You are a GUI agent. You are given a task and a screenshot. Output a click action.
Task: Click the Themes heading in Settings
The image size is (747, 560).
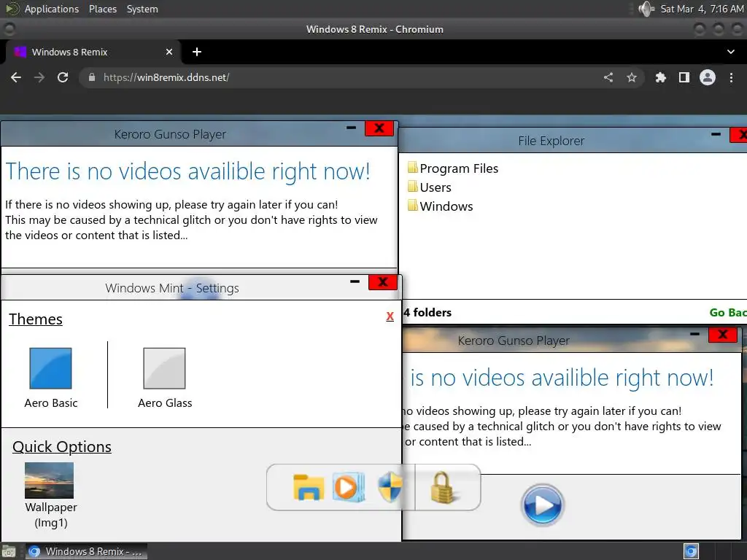(36, 319)
